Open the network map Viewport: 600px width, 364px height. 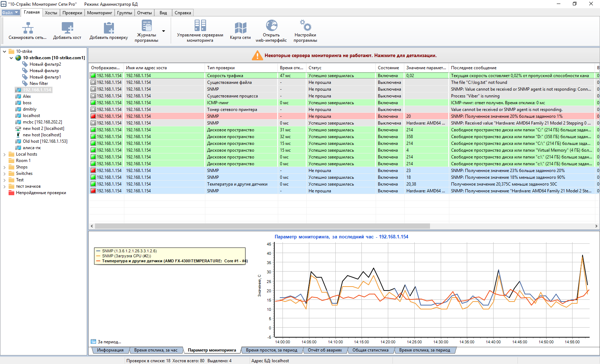(x=240, y=28)
